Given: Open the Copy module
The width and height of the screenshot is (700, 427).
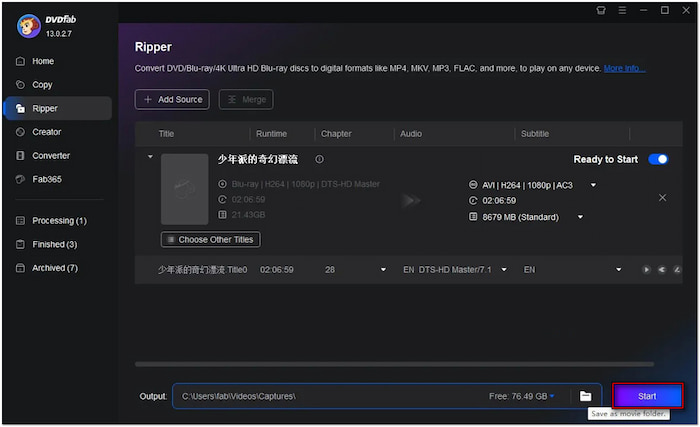Looking at the screenshot, I should point(42,84).
